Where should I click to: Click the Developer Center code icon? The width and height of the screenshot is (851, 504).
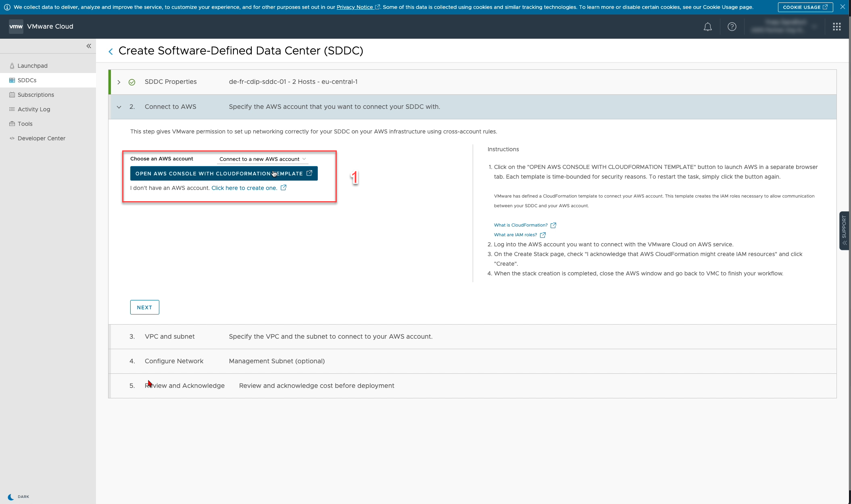click(12, 138)
